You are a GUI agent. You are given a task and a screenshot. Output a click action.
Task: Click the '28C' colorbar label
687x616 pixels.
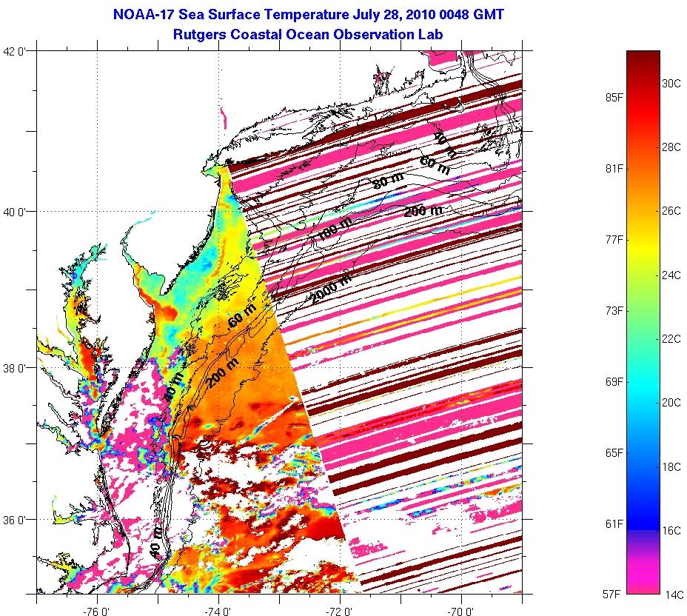pos(671,147)
